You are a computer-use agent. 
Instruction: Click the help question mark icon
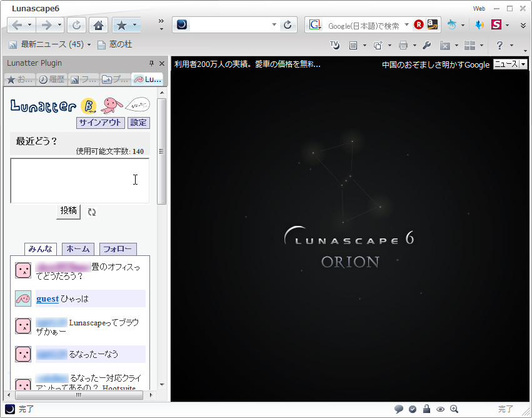499,45
